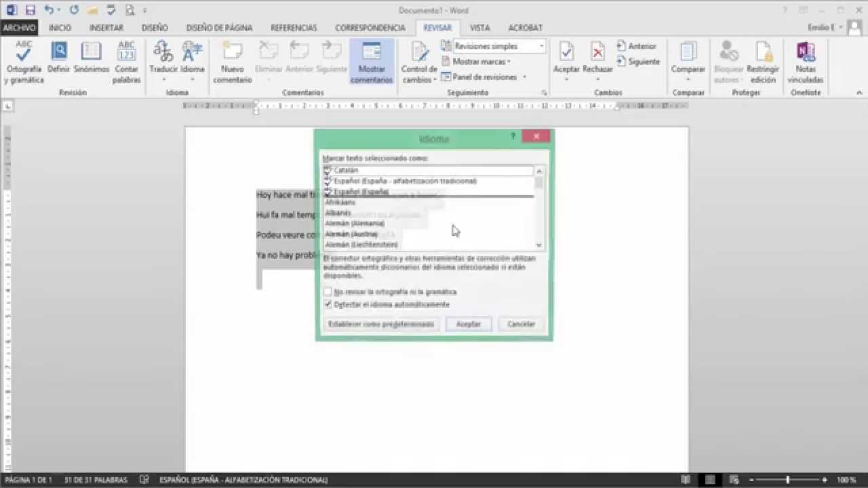Select Alemán (Liechtenstein) in the language list
The width and height of the screenshot is (868, 488).
[429, 244]
